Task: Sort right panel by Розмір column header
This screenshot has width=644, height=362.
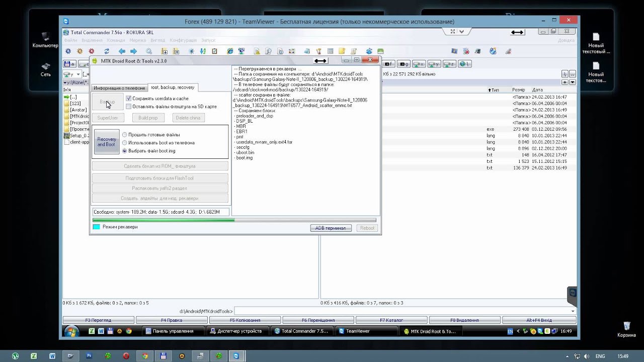Action: point(519,90)
